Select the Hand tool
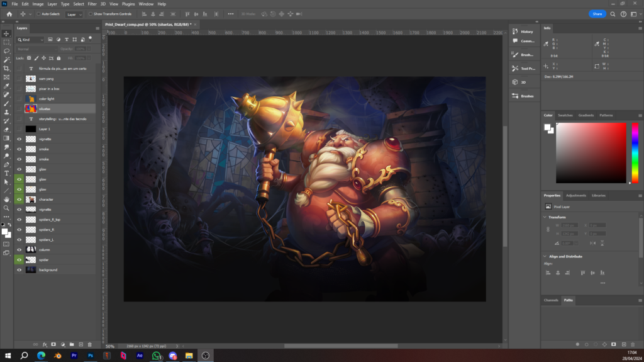This screenshot has width=644, height=362. tap(6, 199)
